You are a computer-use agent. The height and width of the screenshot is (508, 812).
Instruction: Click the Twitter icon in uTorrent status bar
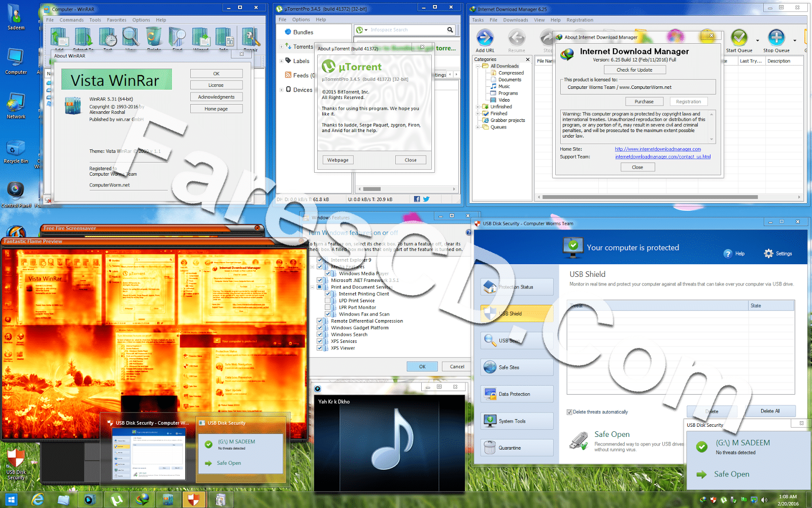(x=426, y=199)
